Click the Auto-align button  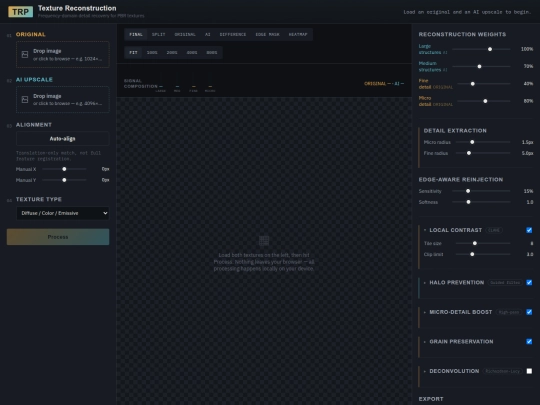pyautogui.click(x=63, y=139)
